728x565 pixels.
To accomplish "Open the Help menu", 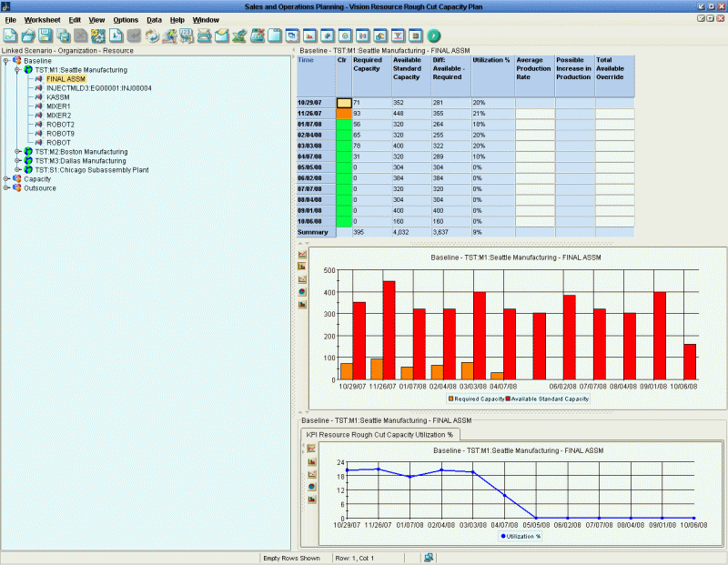I will point(177,20).
